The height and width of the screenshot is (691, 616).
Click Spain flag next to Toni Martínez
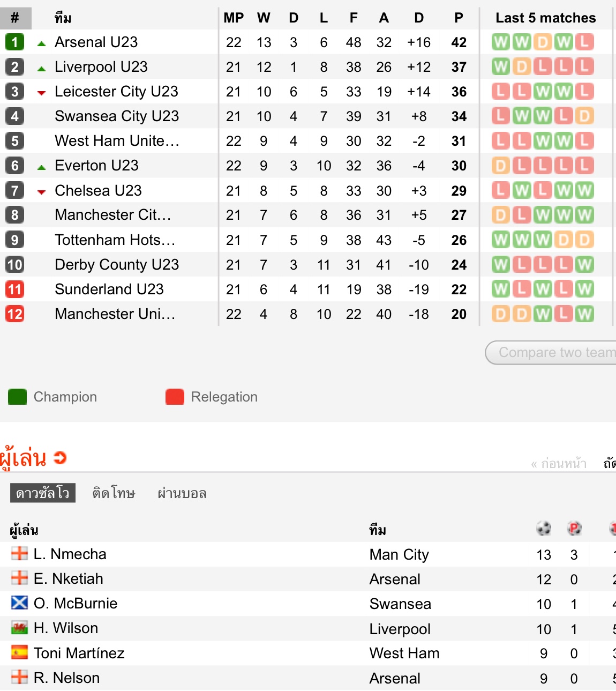click(x=19, y=652)
